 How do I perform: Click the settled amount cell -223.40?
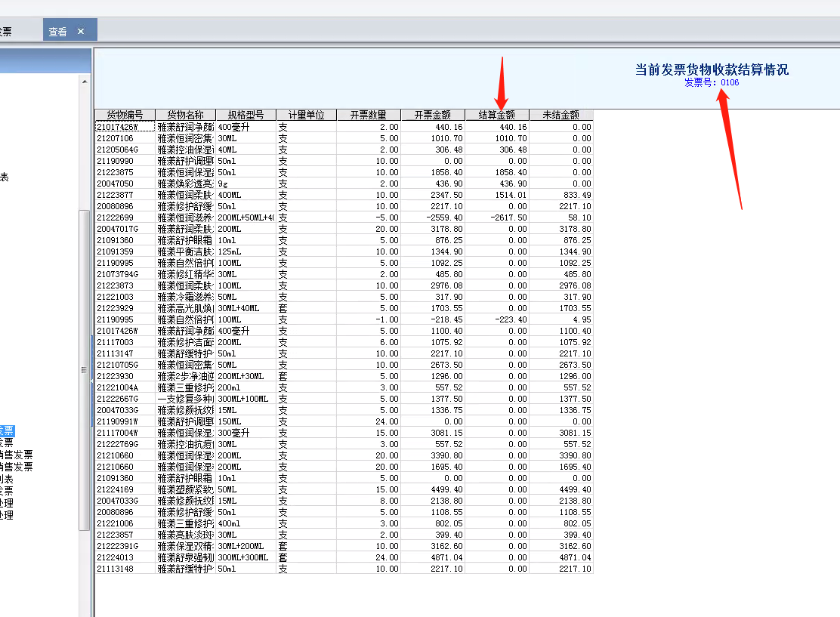[x=497, y=319]
